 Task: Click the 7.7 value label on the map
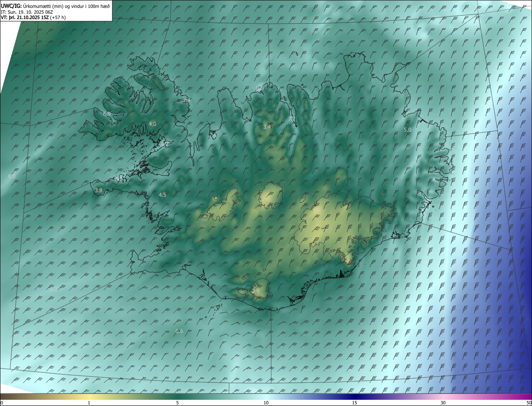coord(292,119)
